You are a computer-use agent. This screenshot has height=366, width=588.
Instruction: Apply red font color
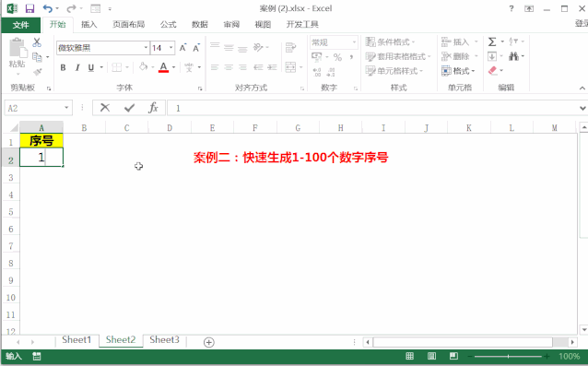click(163, 67)
